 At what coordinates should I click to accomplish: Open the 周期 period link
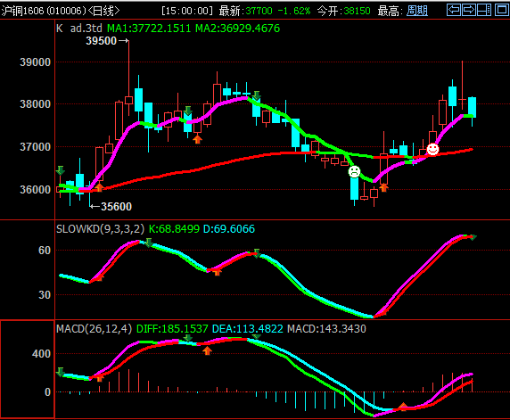417,11
